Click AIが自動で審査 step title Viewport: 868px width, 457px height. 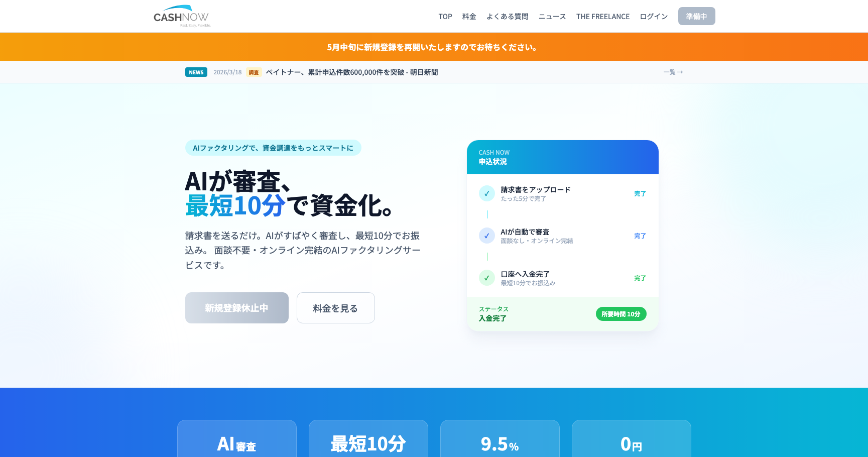tap(525, 232)
